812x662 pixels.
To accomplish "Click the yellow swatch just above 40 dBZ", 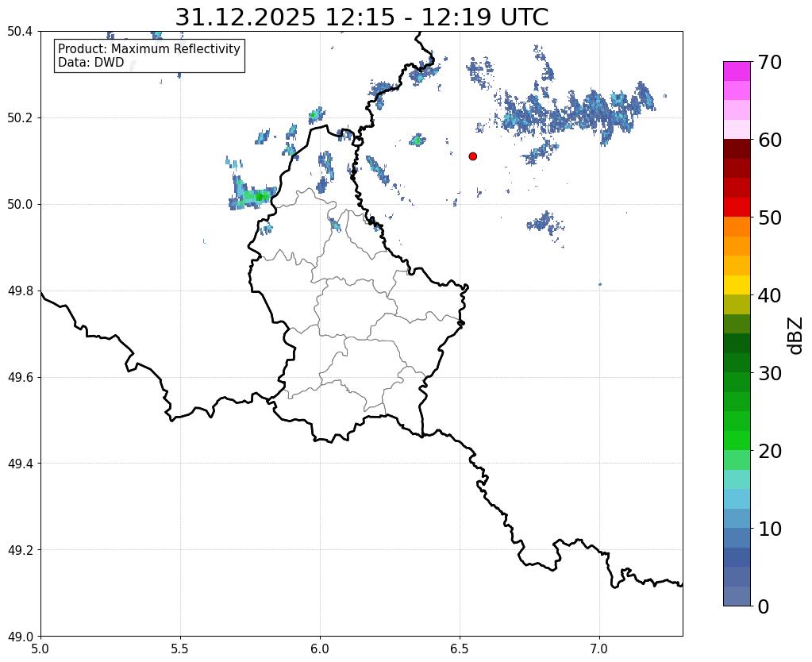I will click(x=737, y=285).
